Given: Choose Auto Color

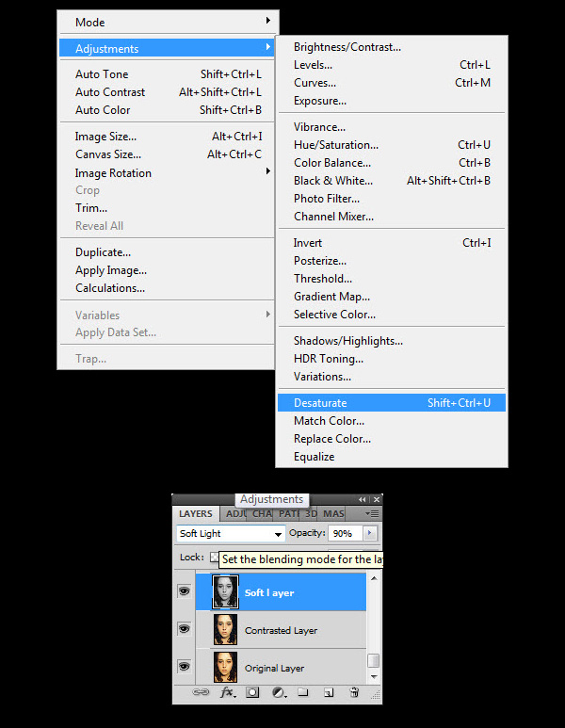Looking at the screenshot, I should click(167, 110).
